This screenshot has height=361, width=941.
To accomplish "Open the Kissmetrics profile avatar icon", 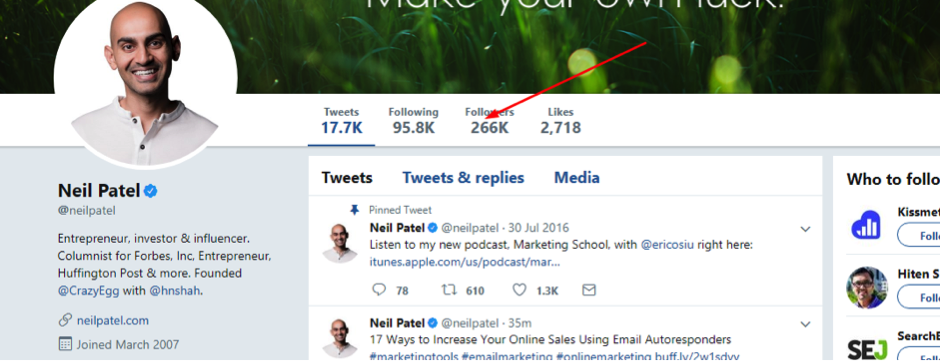I will (x=867, y=225).
